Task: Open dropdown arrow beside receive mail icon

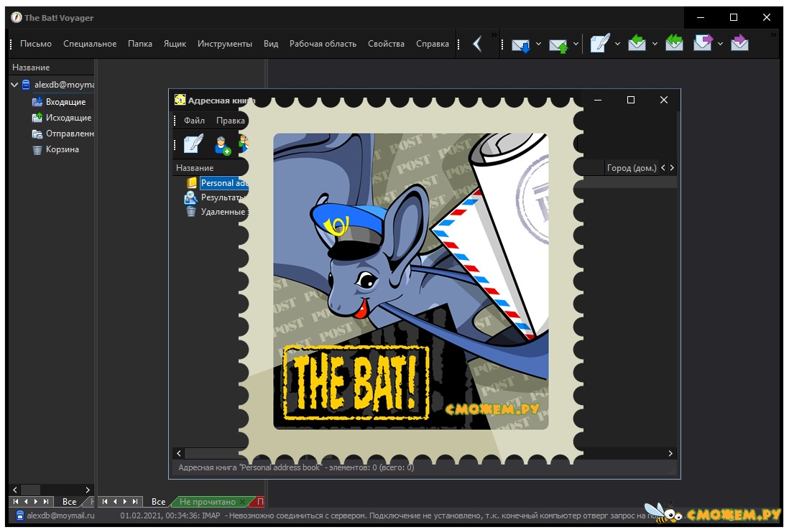Action: tap(538, 44)
